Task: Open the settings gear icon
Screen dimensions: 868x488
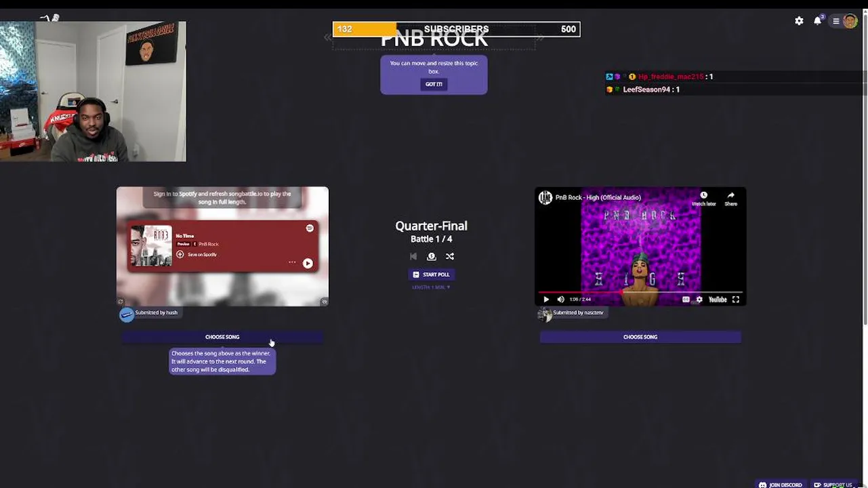Action: click(799, 21)
